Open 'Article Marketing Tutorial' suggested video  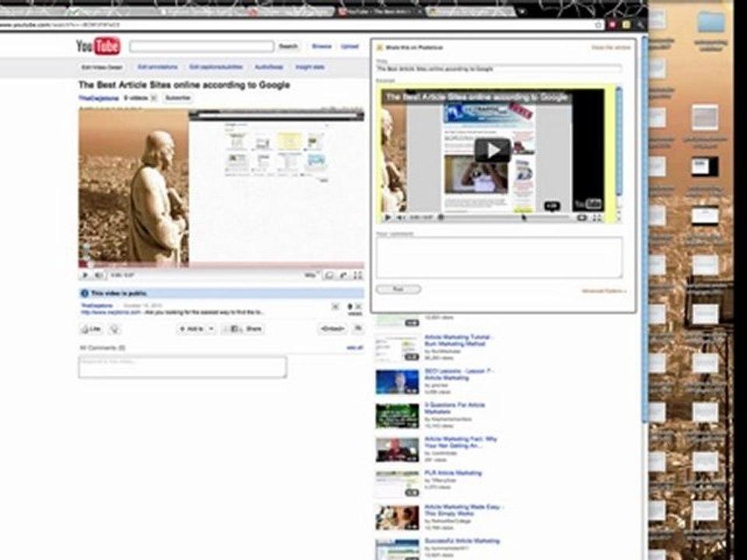coord(458,340)
